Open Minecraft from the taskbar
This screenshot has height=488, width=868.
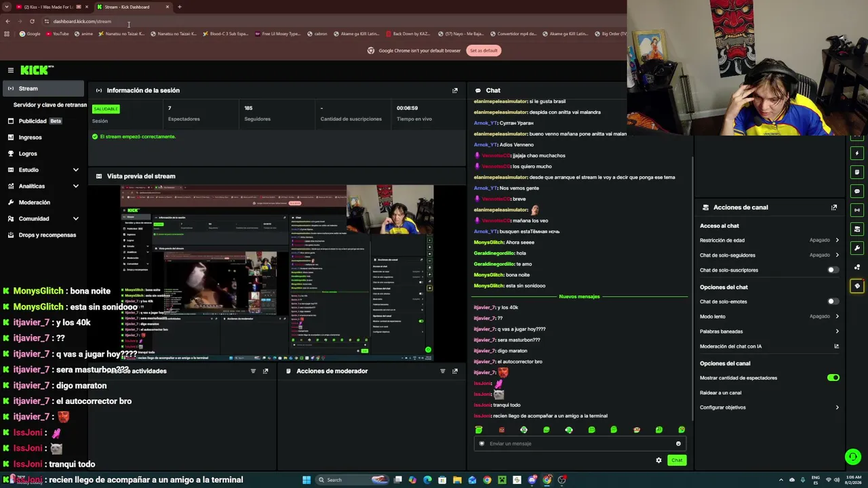(502, 480)
